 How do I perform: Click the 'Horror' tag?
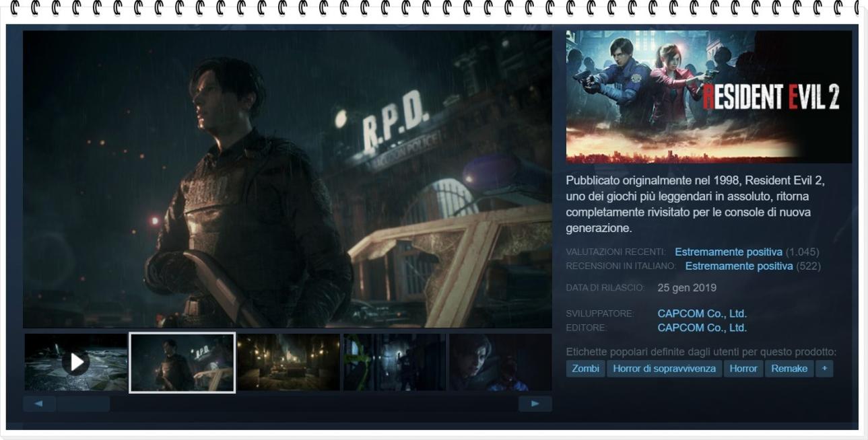tap(743, 369)
